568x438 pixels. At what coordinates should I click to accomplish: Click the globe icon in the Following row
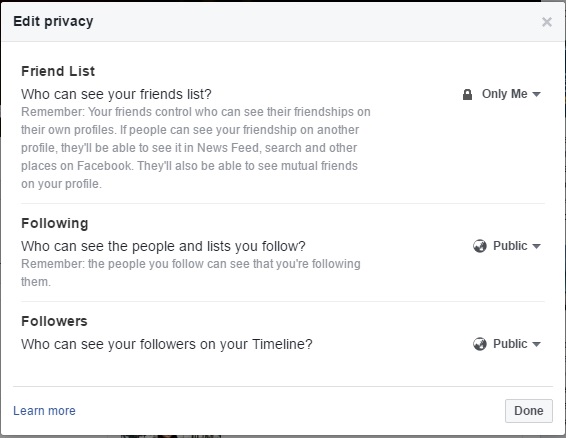coord(480,246)
